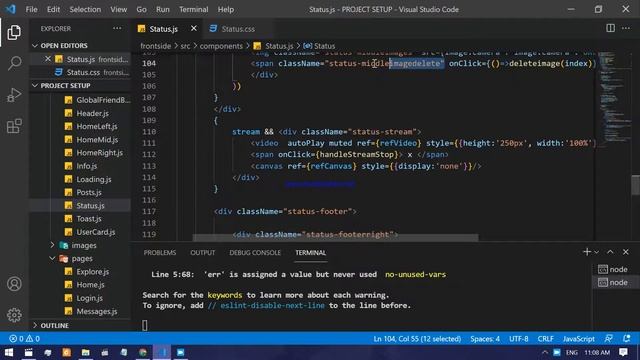Change indentation via Spaces: 4
640x360 pixels.
tap(485, 339)
